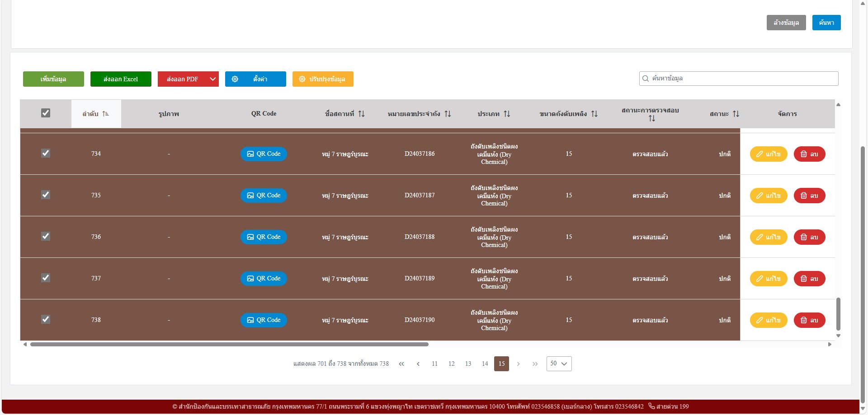Image resolution: width=868 pixels, height=415 pixels.
Task: Select current page 15 button
Action: tap(502, 364)
